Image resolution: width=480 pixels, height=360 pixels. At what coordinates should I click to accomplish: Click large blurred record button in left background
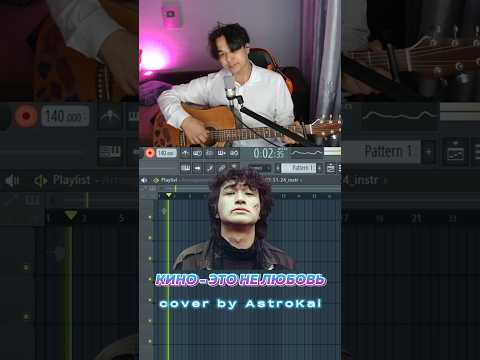[26, 116]
